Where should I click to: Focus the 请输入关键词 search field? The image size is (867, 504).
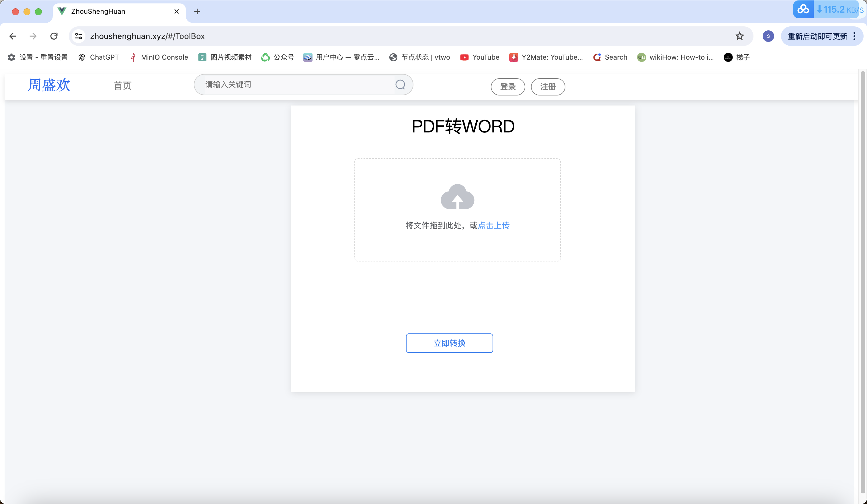296,85
